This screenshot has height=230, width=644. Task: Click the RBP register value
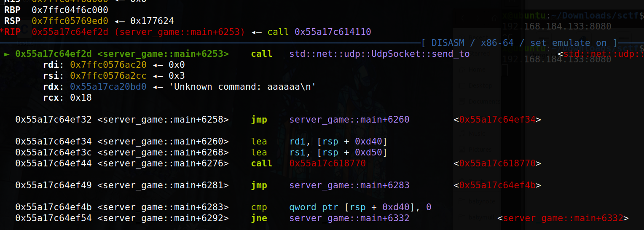[70, 10]
